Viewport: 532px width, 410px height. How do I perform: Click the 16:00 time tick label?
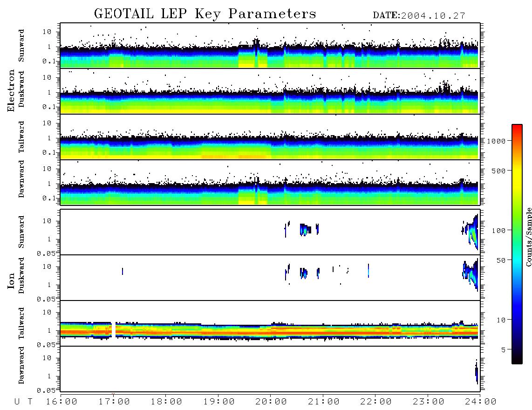click(x=61, y=402)
